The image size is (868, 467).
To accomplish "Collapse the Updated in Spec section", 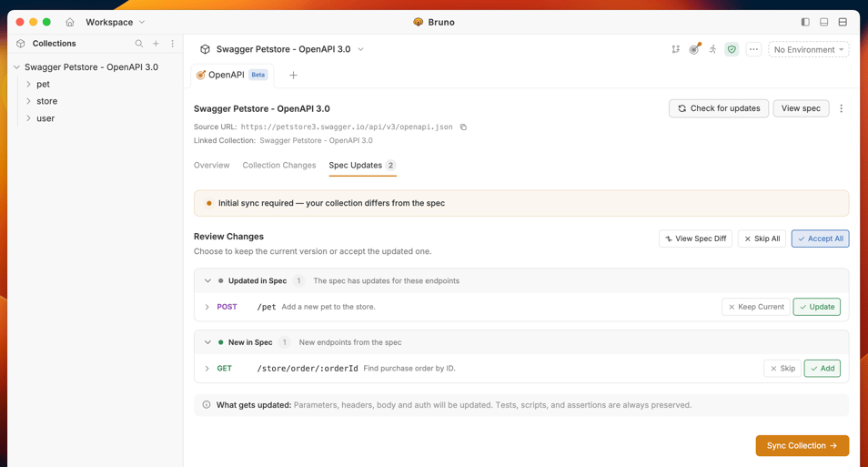I will coord(207,281).
